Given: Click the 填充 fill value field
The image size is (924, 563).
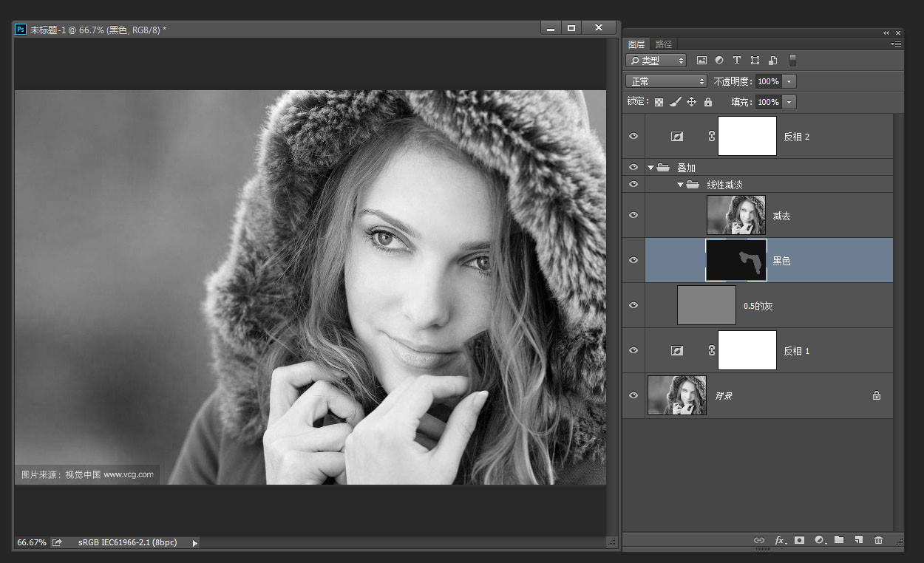Looking at the screenshot, I should (x=768, y=102).
